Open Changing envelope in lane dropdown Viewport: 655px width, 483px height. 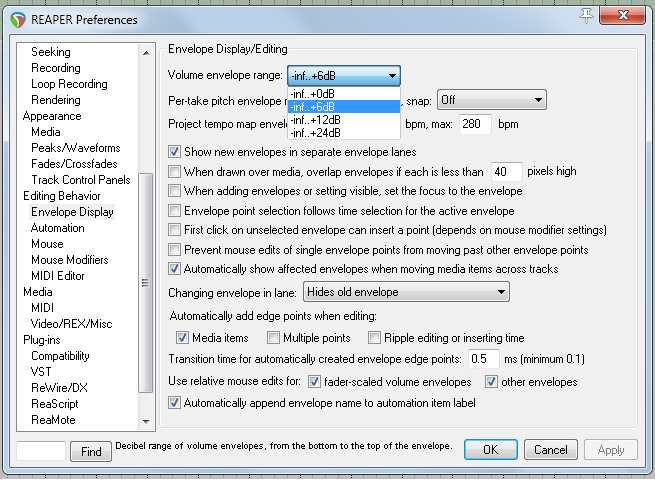406,292
